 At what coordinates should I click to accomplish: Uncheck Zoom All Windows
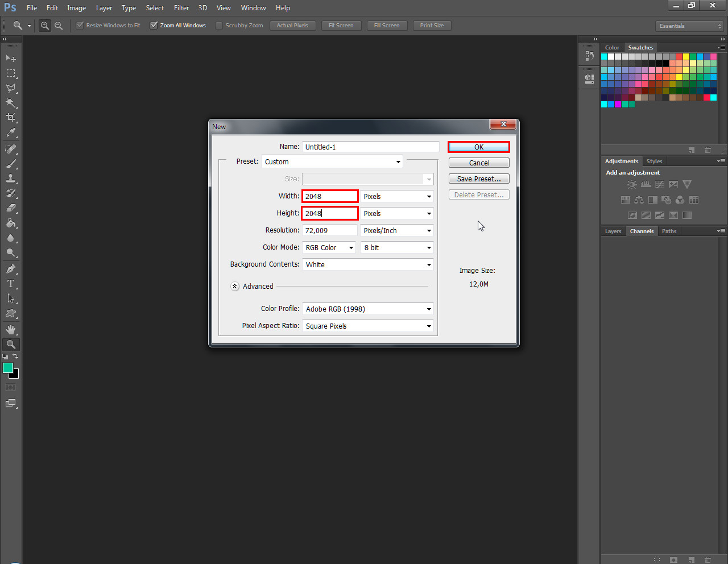tap(154, 25)
